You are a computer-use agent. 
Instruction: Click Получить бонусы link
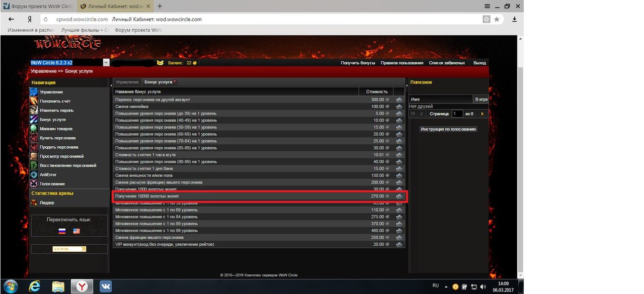(x=358, y=63)
